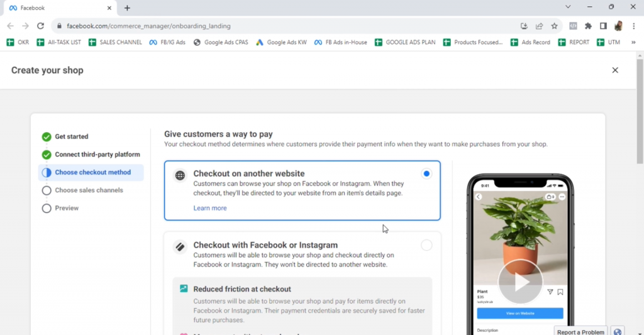The height and width of the screenshot is (335, 644).
Task: Click the globe icon next to Report a Problem
Action: tap(618, 331)
